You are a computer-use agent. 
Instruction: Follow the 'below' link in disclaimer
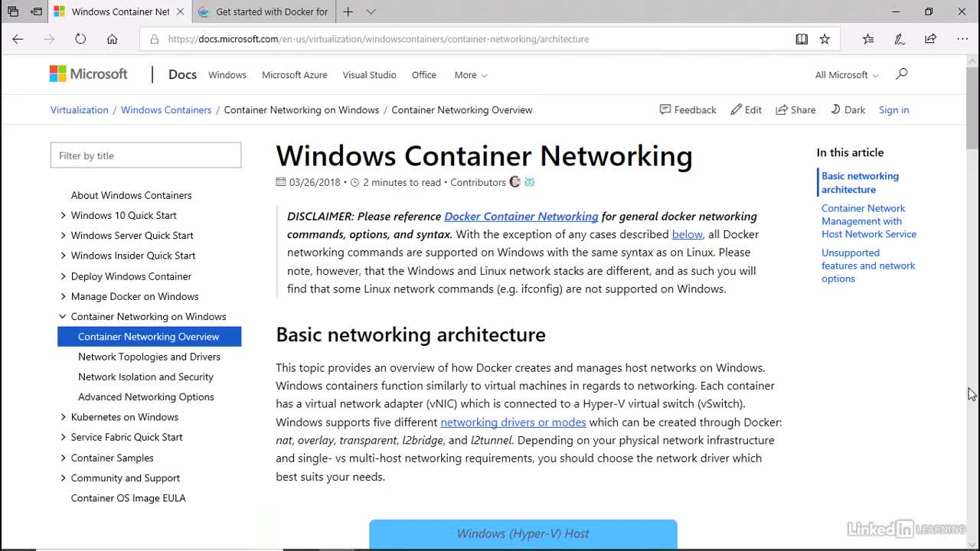[687, 234]
